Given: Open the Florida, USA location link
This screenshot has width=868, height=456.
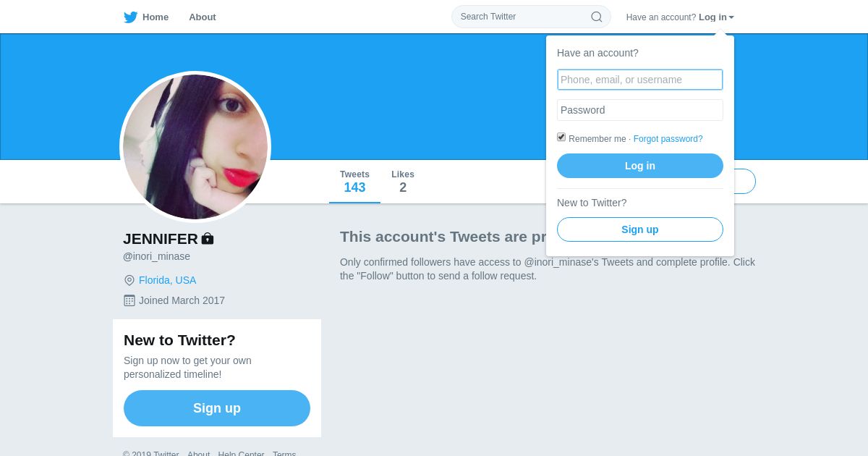Looking at the screenshot, I should (x=167, y=280).
